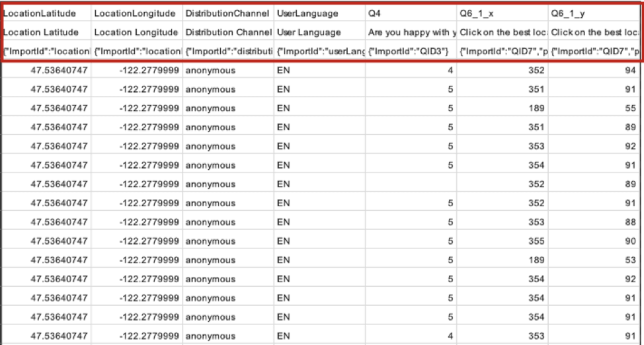Image resolution: width=644 pixels, height=345 pixels.
Task: Click the ImportId cell under LocationLongitude
Action: coord(137,52)
